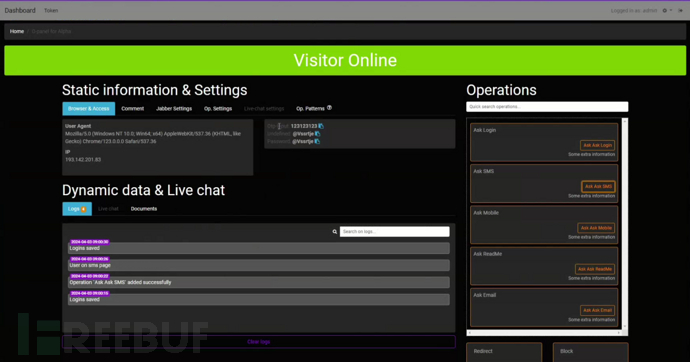Click the help icon beside Op. Patterns
Screen dimensions: 690x362
[x=329, y=108]
